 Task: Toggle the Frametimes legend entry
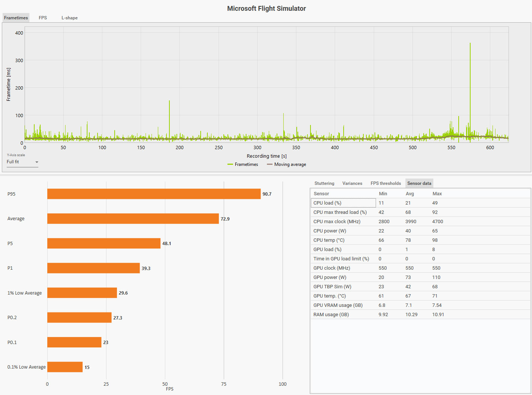(243, 164)
